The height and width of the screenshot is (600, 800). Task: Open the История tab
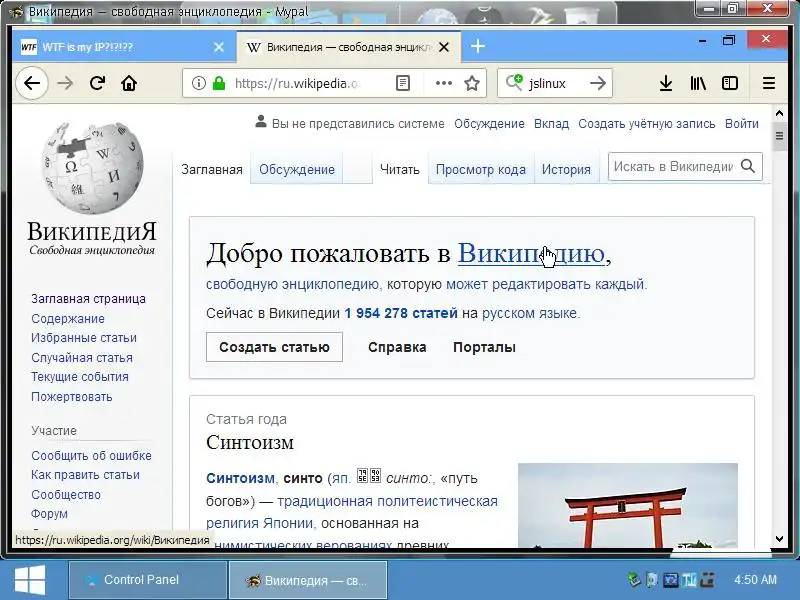[x=566, y=169]
